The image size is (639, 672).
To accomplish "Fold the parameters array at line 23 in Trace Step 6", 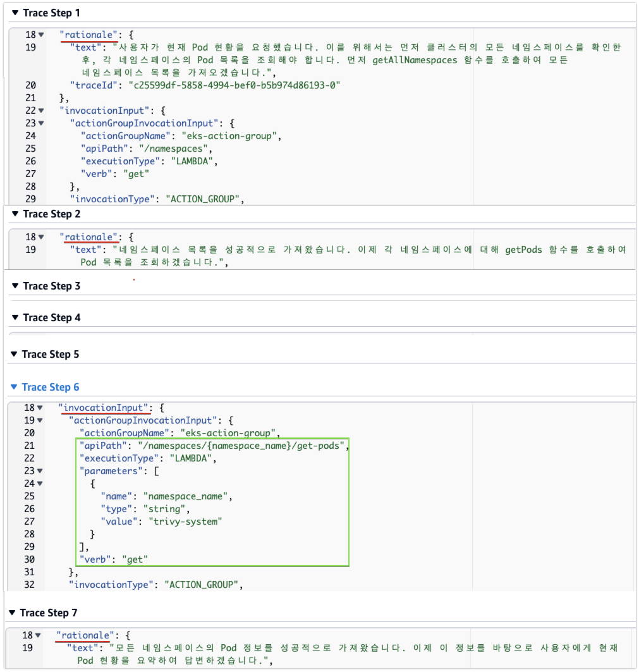I will 40,471.
